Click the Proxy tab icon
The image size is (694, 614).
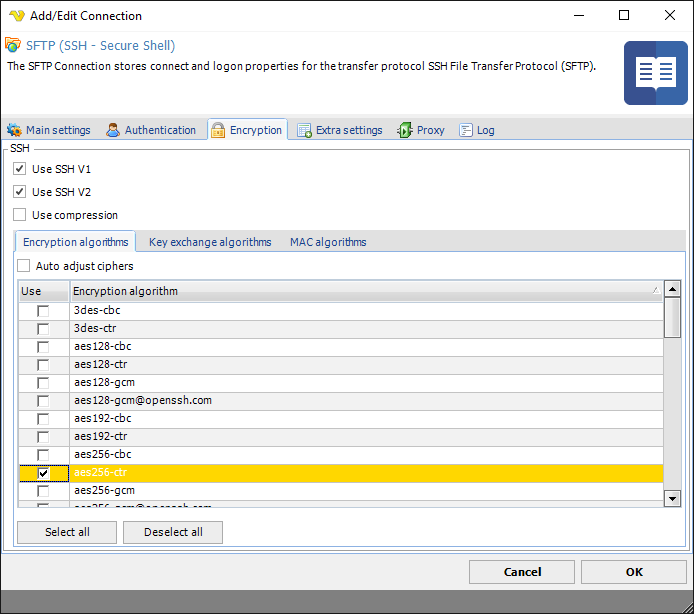click(405, 130)
